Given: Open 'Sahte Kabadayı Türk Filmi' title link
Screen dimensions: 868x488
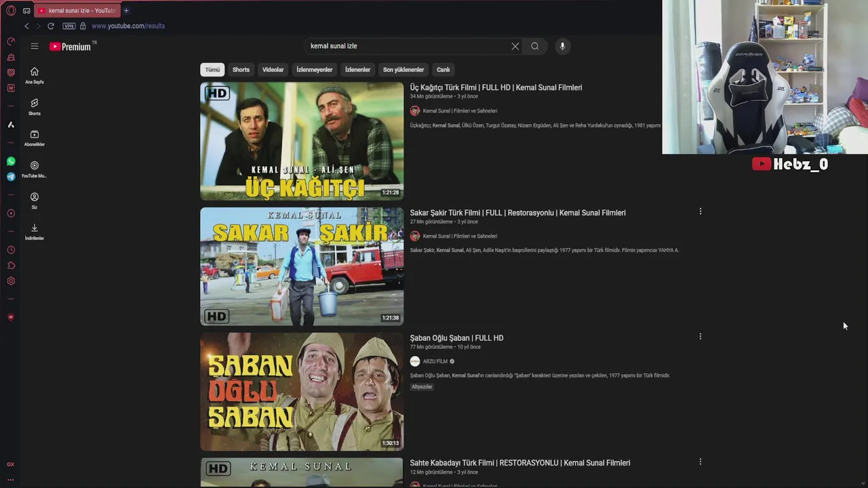Looking at the screenshot, I should (x=520, y=463).
